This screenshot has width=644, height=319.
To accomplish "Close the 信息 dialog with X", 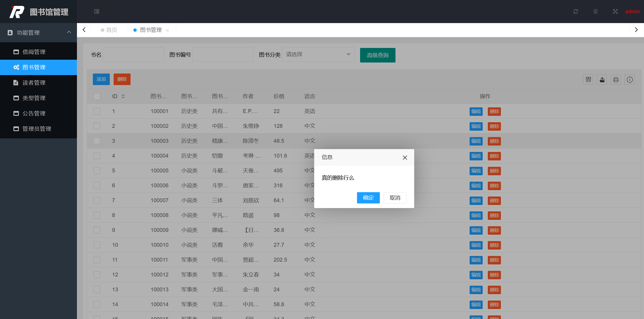I will (x=405, y=158).
